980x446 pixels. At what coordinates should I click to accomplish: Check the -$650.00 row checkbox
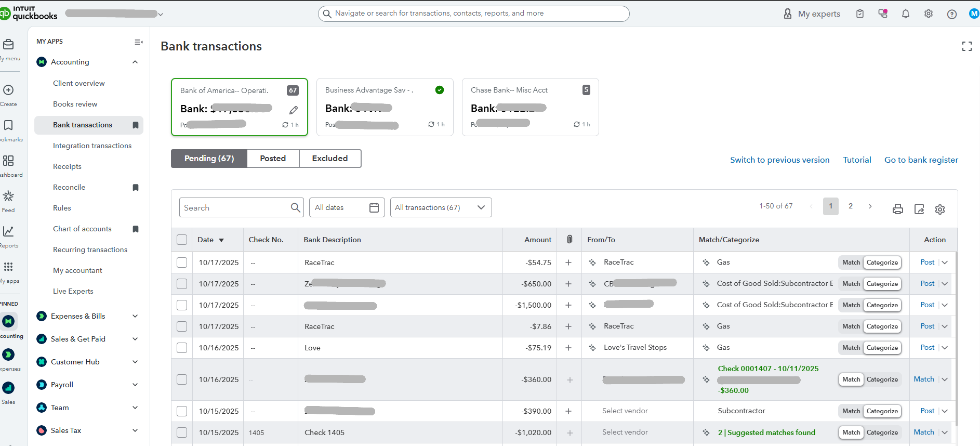(182, 284)
